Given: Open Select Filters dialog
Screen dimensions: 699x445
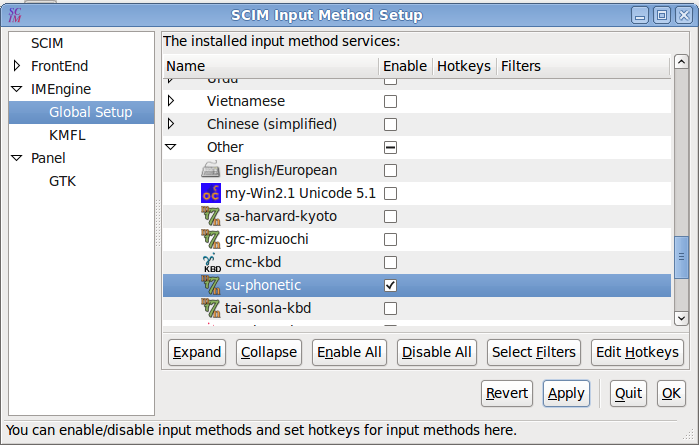Looking at the screenshot, I should tap(534, 352).
